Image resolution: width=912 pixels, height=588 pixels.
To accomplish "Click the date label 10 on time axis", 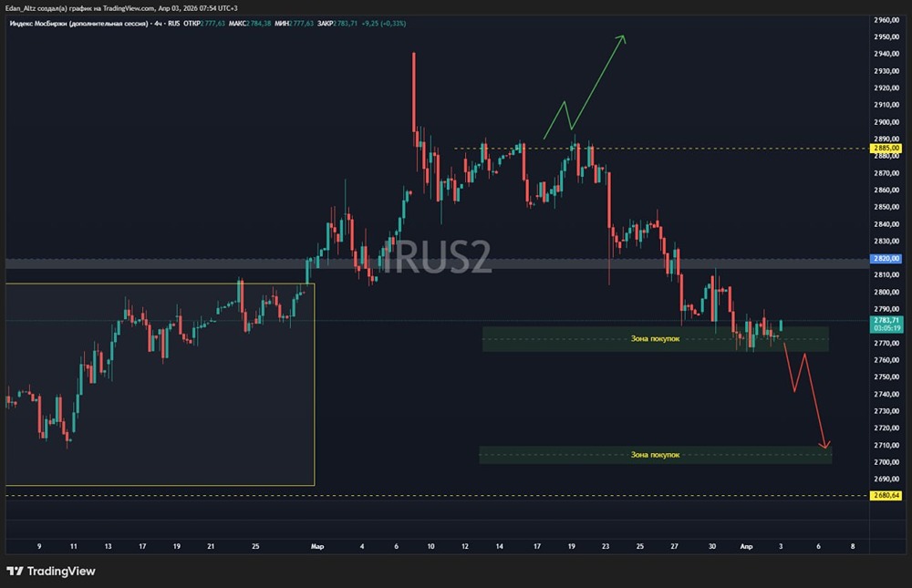I will pos(430,547).
